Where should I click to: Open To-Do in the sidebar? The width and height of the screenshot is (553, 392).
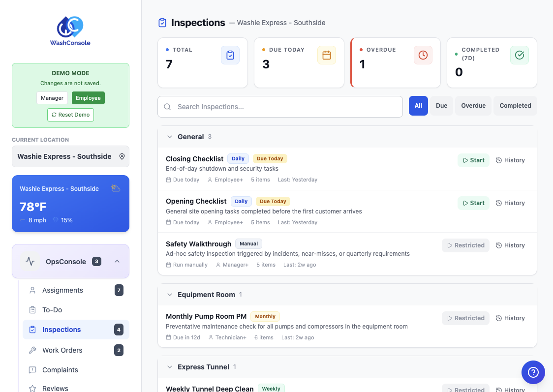tap(76, 310)
